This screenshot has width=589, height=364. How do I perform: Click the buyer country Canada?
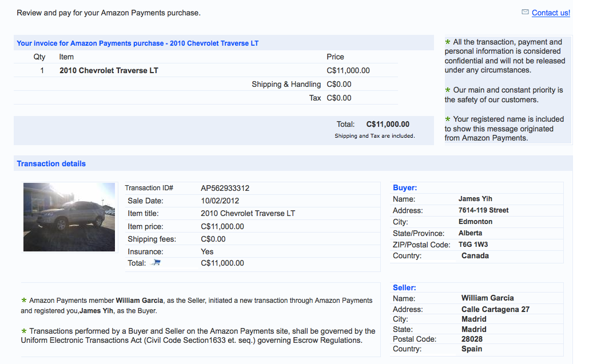click(x=475, y=256)
